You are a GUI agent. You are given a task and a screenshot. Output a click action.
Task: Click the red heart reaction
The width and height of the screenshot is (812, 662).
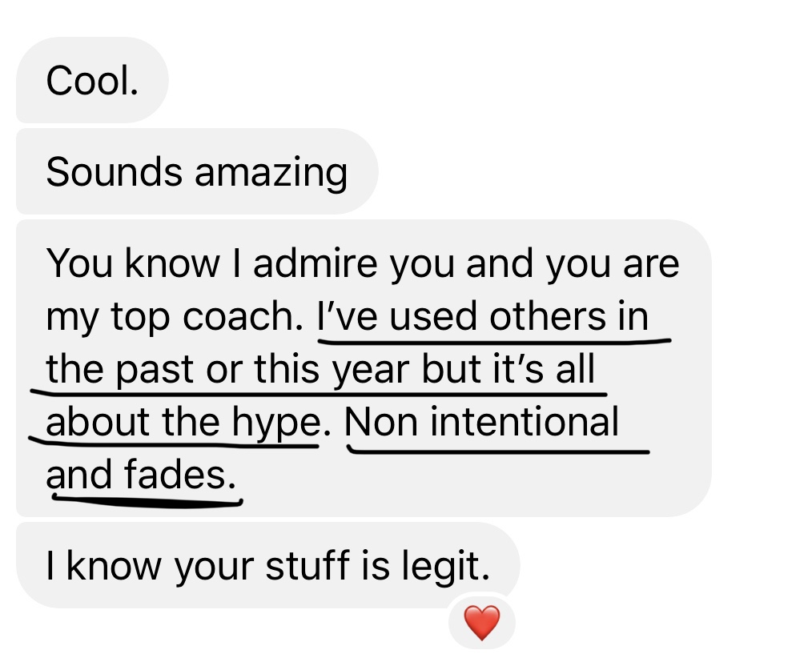[481, 624]
